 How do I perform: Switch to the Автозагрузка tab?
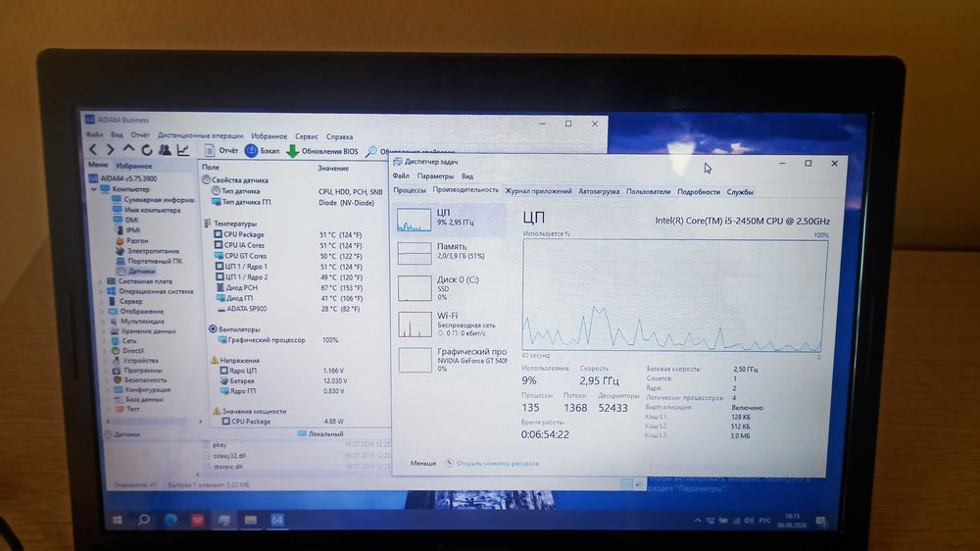pos(599,191)
